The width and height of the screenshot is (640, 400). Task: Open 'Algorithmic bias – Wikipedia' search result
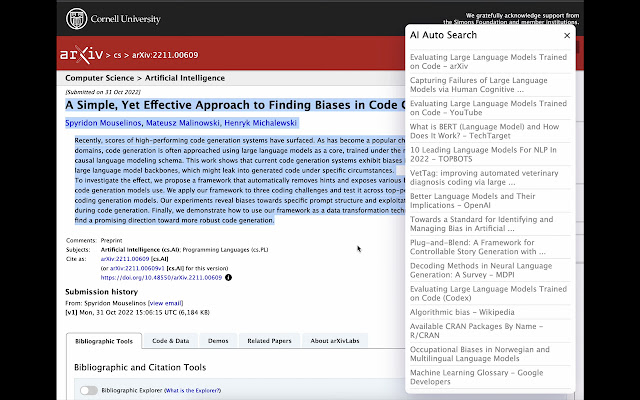pyautogui.click(x=462, y=312)
